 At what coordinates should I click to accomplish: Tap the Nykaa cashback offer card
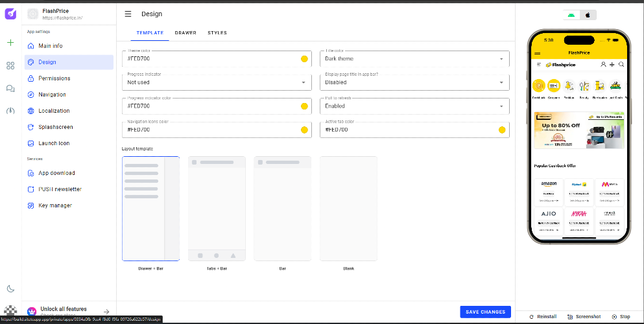578,221
